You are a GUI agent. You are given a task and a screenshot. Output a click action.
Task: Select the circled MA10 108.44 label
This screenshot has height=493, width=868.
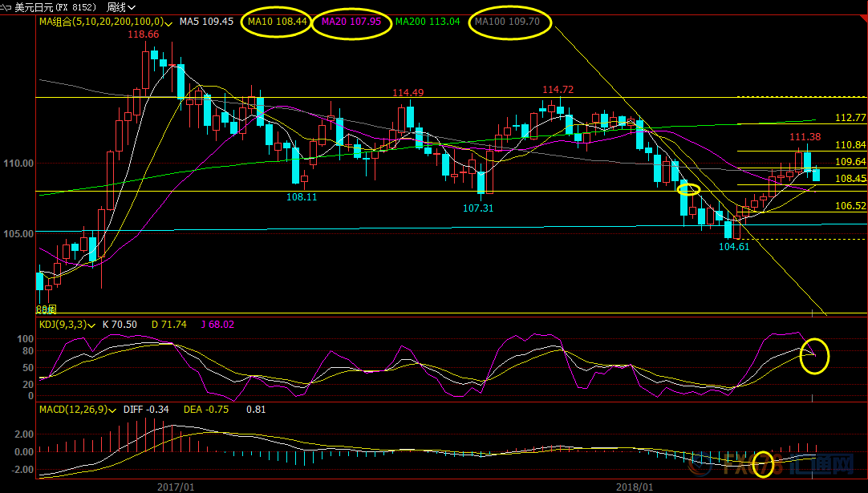[x=278, y=22]
